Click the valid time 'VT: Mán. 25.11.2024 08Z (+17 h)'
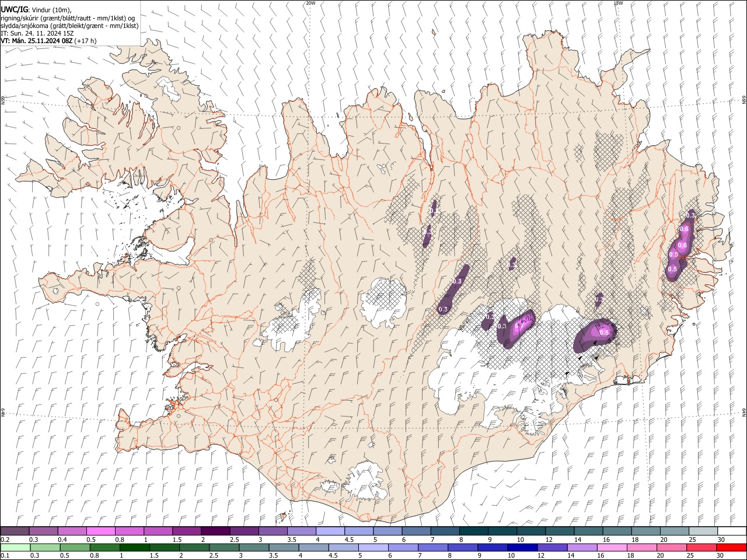 coord(48,41)
